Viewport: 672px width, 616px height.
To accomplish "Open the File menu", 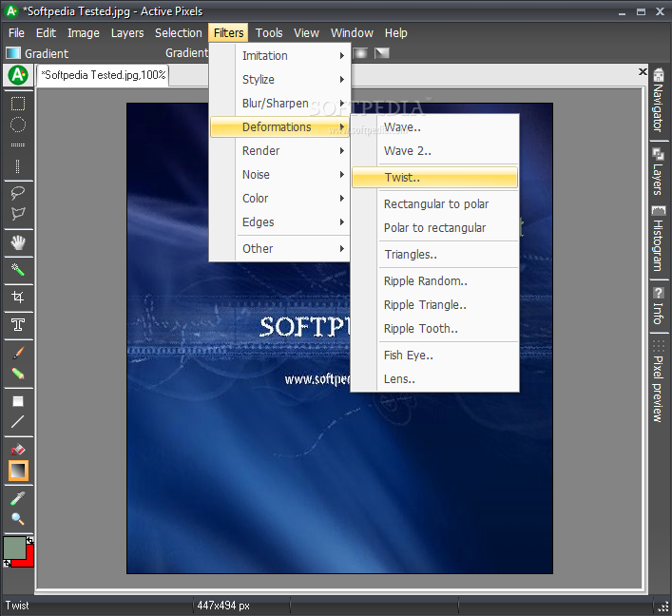I will pos(17,33).
